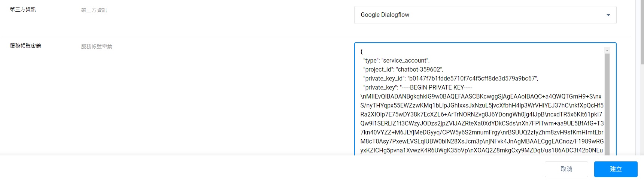Click the 取消 cancel button
This screenshot has width=644, height=182.
pyautogui.click(x=566, y=169)
